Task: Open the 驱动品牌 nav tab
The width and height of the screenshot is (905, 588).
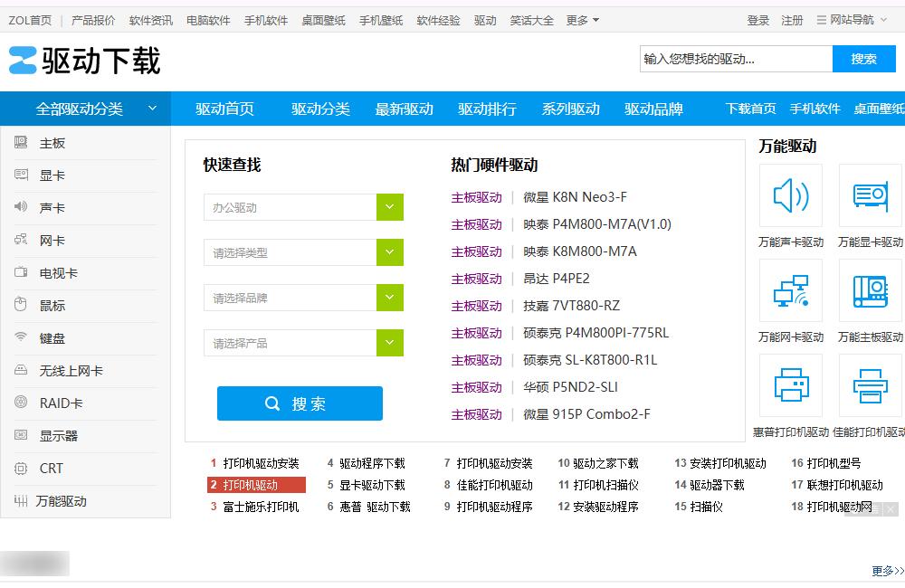Action: 653,109
